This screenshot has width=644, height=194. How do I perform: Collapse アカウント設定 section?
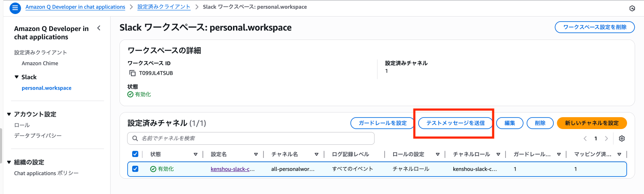coord(10,114)
